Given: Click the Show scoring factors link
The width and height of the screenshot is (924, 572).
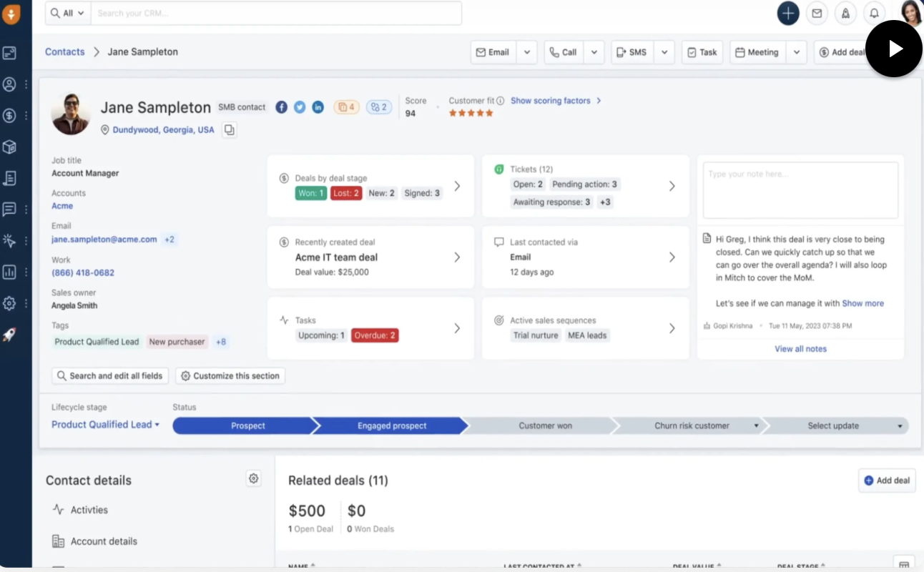Looking at the screenshot, I should tap(556, 101).
